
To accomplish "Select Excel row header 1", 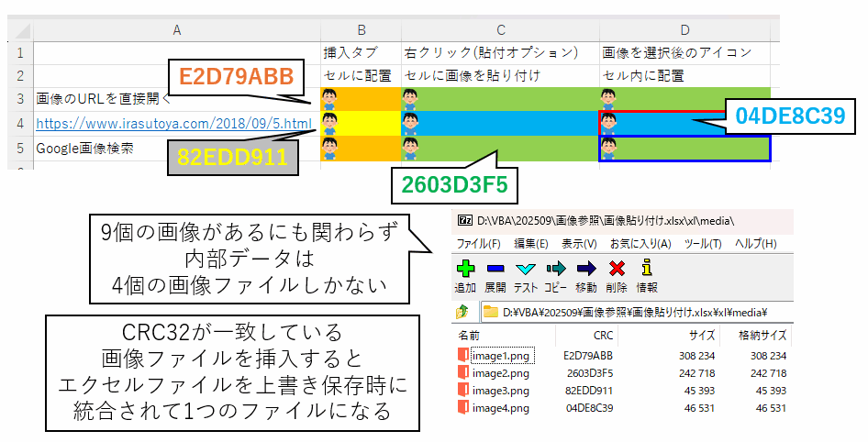I will tap(20, 52).
